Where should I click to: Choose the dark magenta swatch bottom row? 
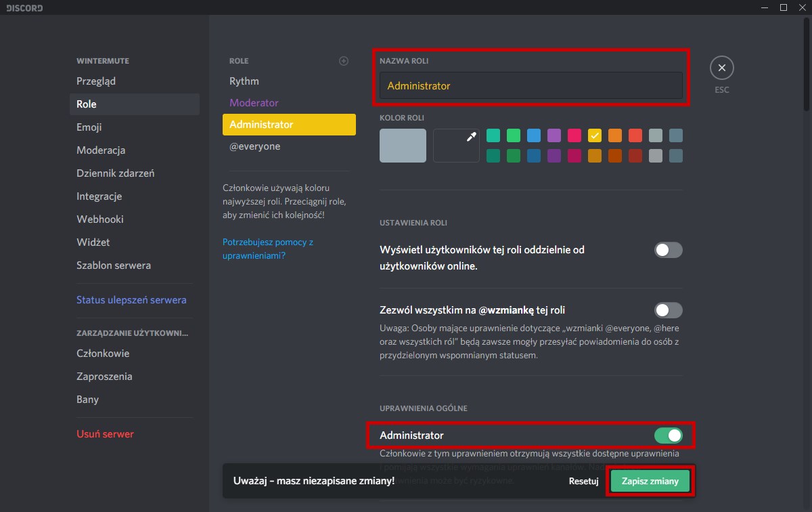click(x=574, y=156)
